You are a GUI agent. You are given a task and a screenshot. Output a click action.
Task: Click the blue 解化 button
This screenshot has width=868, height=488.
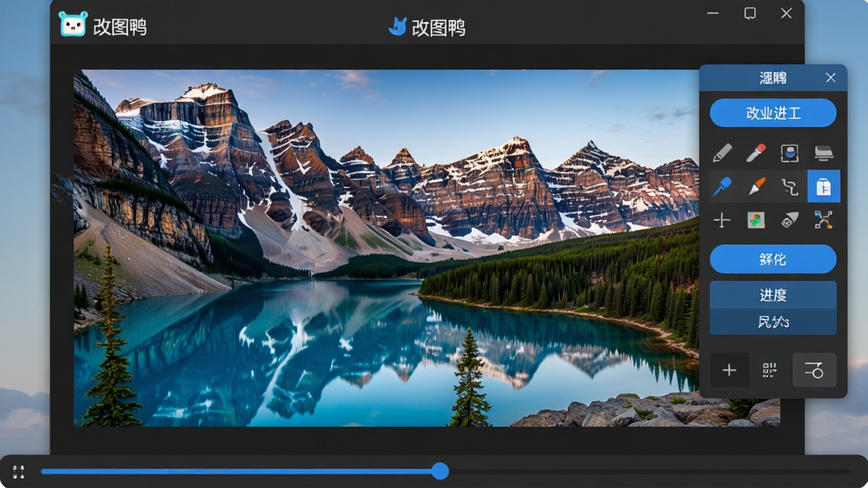point(773,259)
